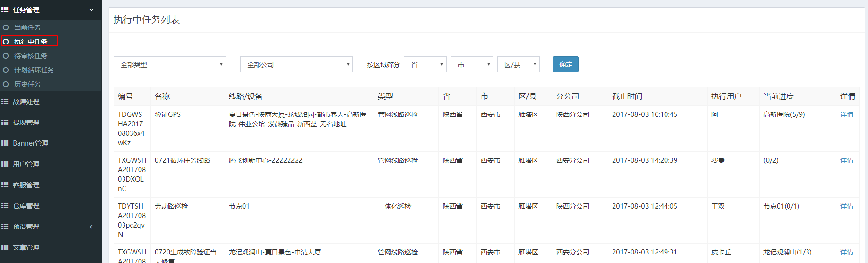
Task: Click progress 高新医院(5/9)
Action: coord(784,114)
